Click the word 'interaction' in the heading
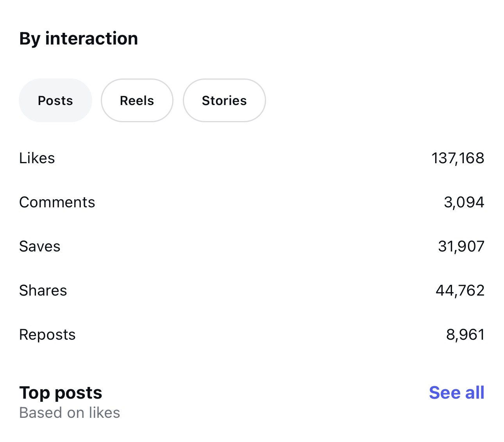 [x=91, y=39]
